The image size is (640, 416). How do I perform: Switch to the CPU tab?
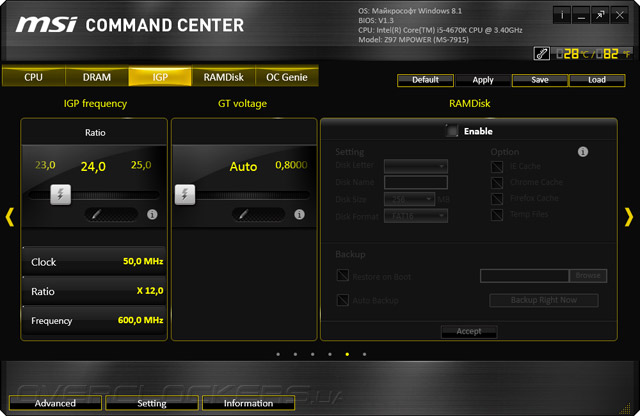click(x=33, y=77)
